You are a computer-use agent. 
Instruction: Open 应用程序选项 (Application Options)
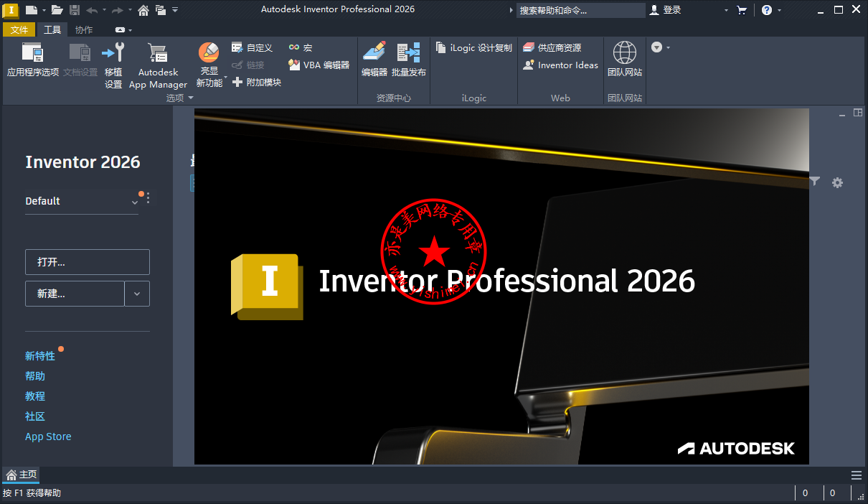point(33,59)
